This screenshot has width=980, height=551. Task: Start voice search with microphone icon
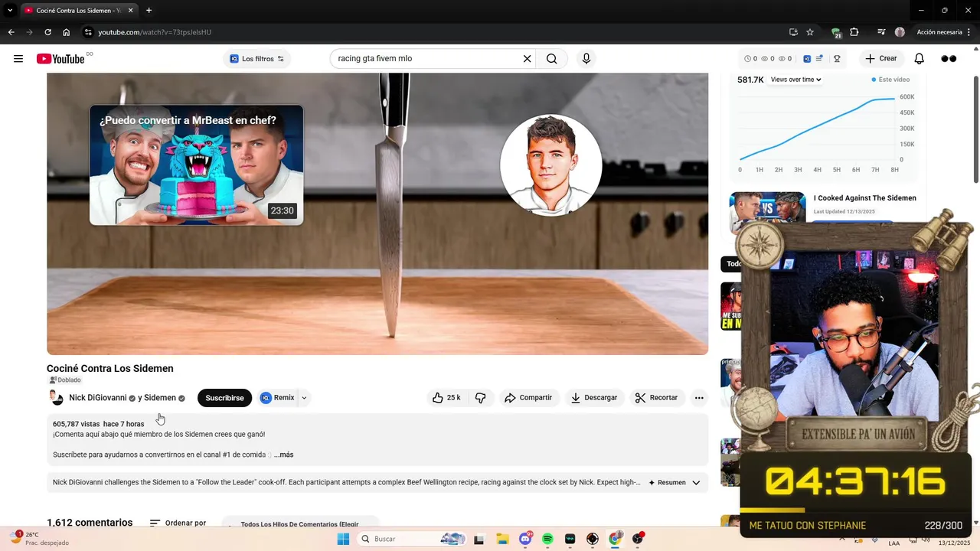click(x=586, y=59)
